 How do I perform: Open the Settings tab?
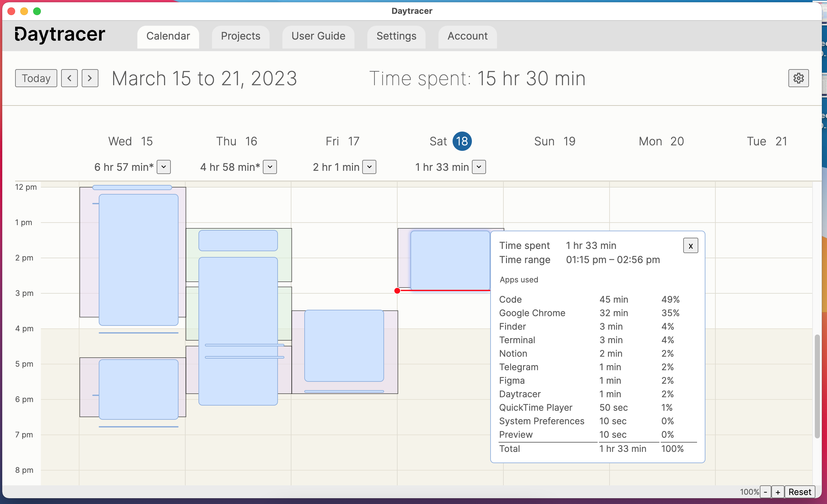pyautogui.click(x=396, y=36)
